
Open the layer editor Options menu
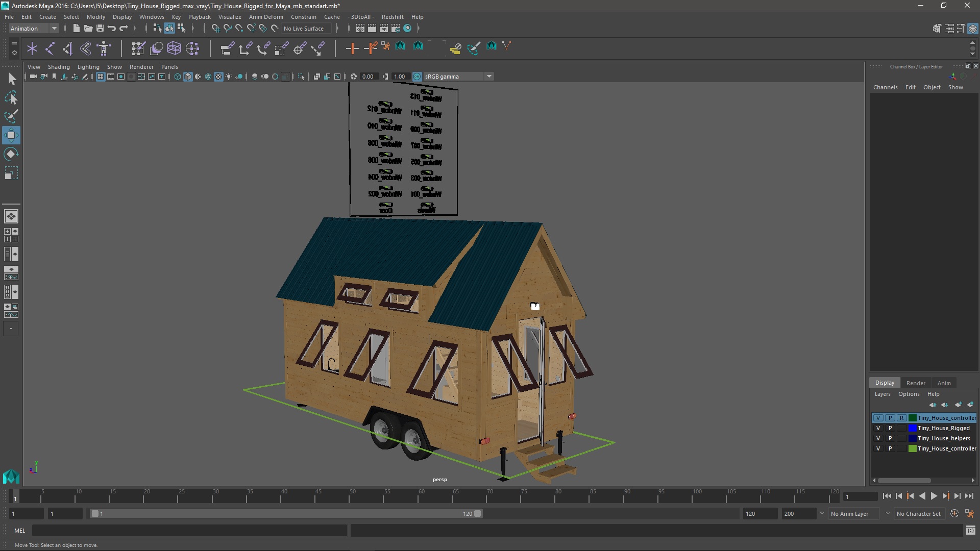[x=909, y=394]
